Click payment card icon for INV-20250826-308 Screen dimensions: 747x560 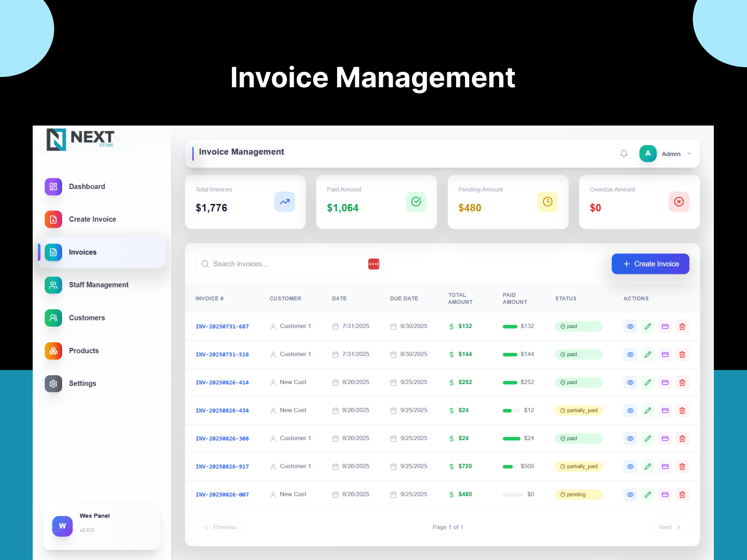(665, 439)
